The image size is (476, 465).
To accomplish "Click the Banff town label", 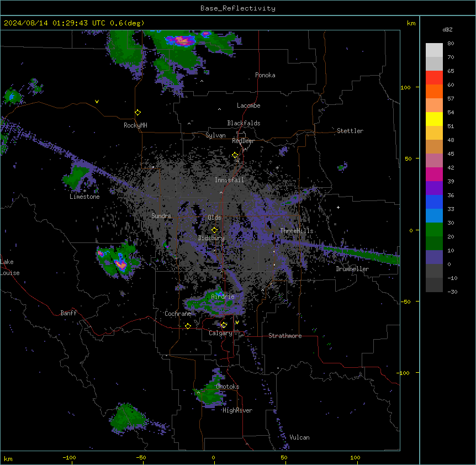I will coord(68,313).
